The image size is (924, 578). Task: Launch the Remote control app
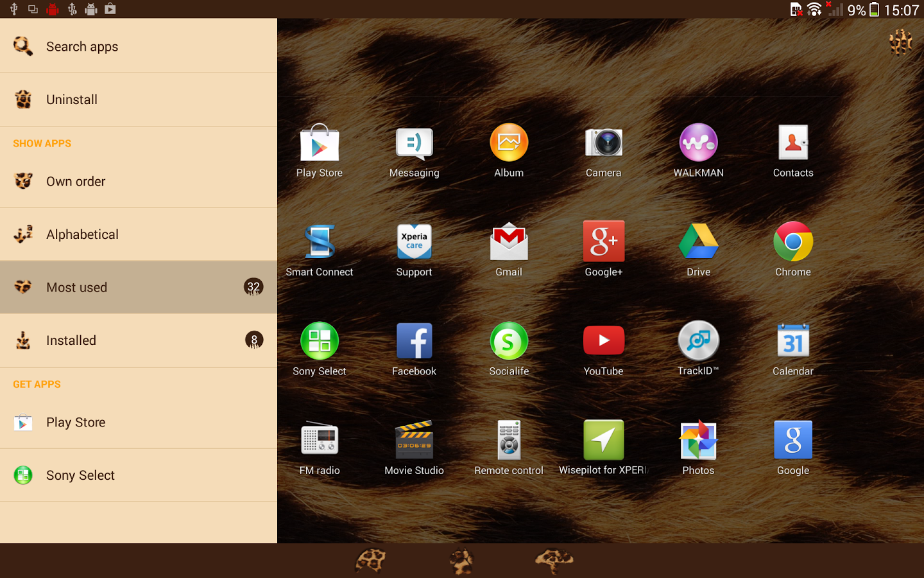coord(509,448)
